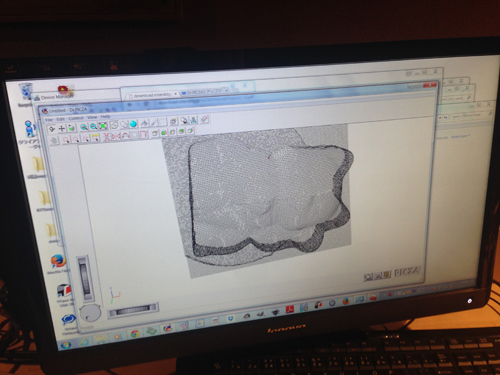Click the green fit-to-screen icon
This screenshot has width=500, height=375.
[x=103, y=126]
